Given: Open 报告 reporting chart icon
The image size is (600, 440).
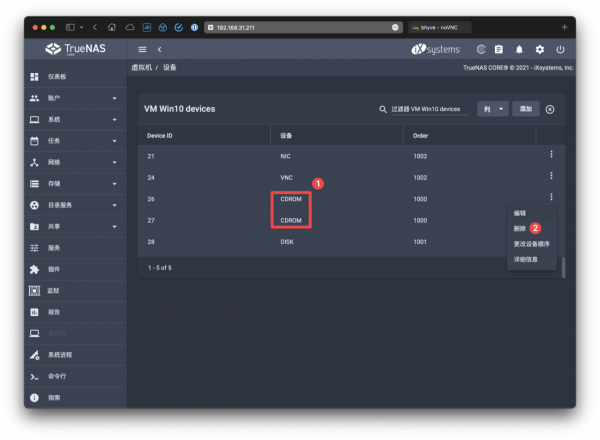Looking at the screenshot, I should tap(34, 312).
